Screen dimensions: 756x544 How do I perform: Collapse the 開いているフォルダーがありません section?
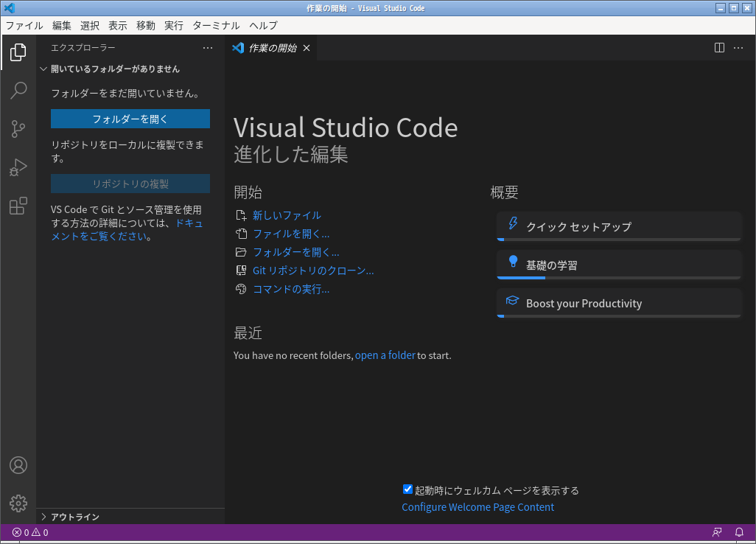pos(43,69)
